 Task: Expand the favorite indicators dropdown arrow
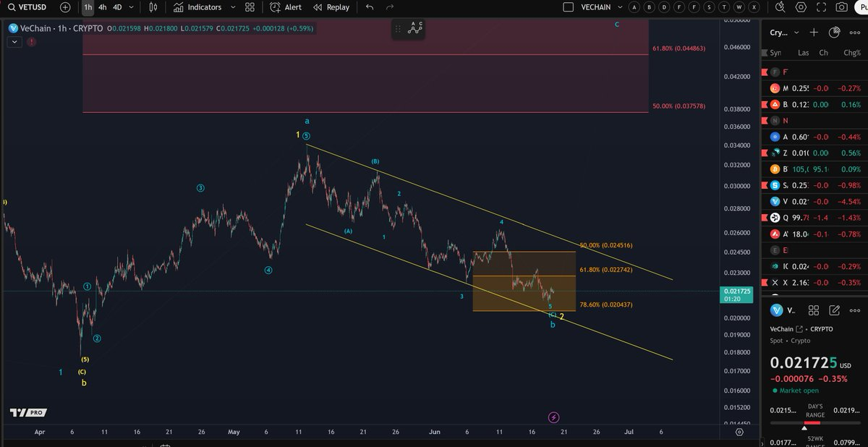click(232, 7)
